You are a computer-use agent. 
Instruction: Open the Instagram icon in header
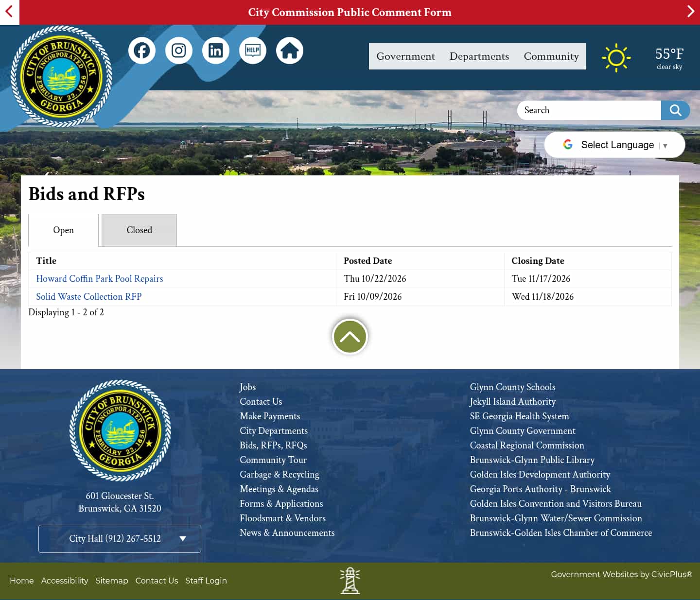pyautogui.click(x=179, y=51)
